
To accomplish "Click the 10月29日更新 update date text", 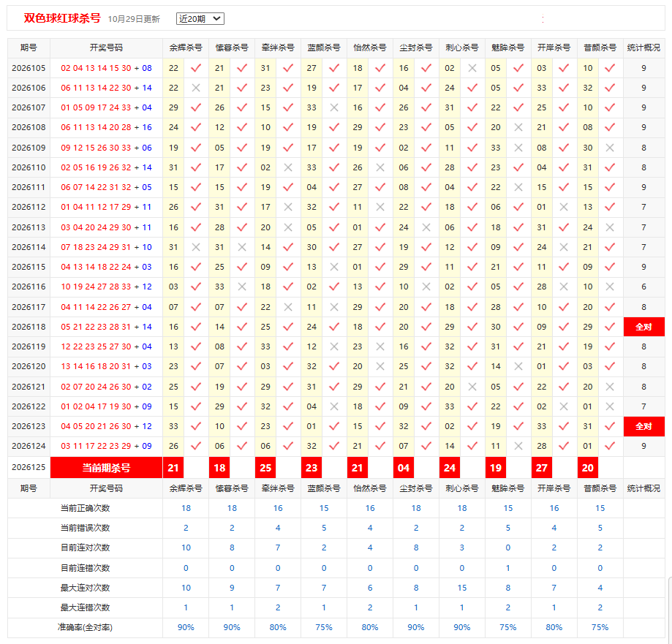I will pyautogui.click(x=134, y=19).
